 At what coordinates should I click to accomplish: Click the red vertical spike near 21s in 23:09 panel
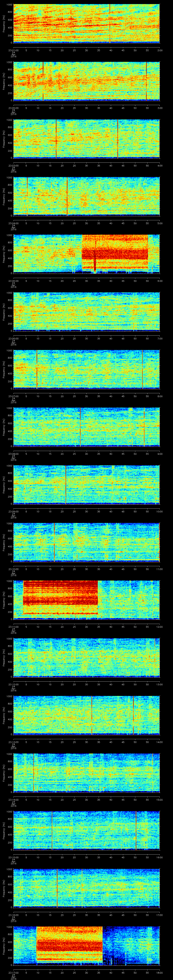[x=66, y=485]
